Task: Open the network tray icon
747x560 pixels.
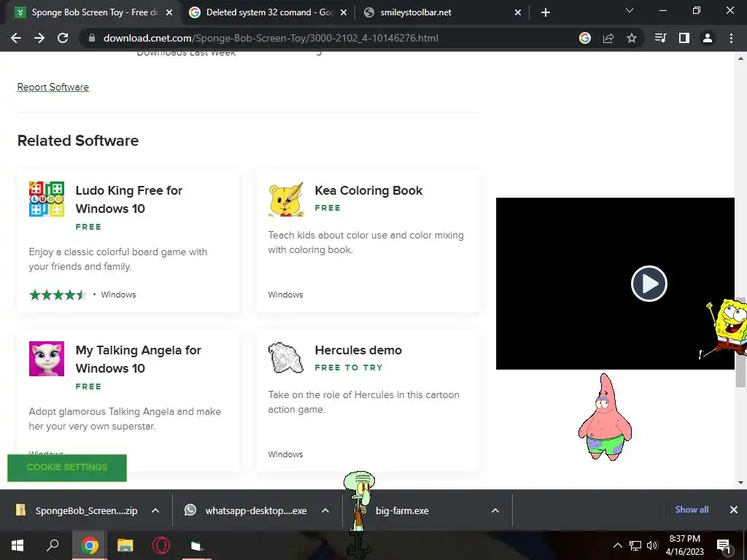Action: tap(635, 545)
